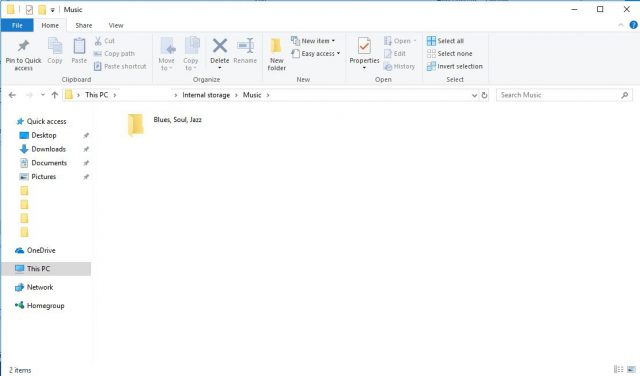Click the search magnifier icon
This screenshot has width=640, height=376.
[x=624, y=95]
